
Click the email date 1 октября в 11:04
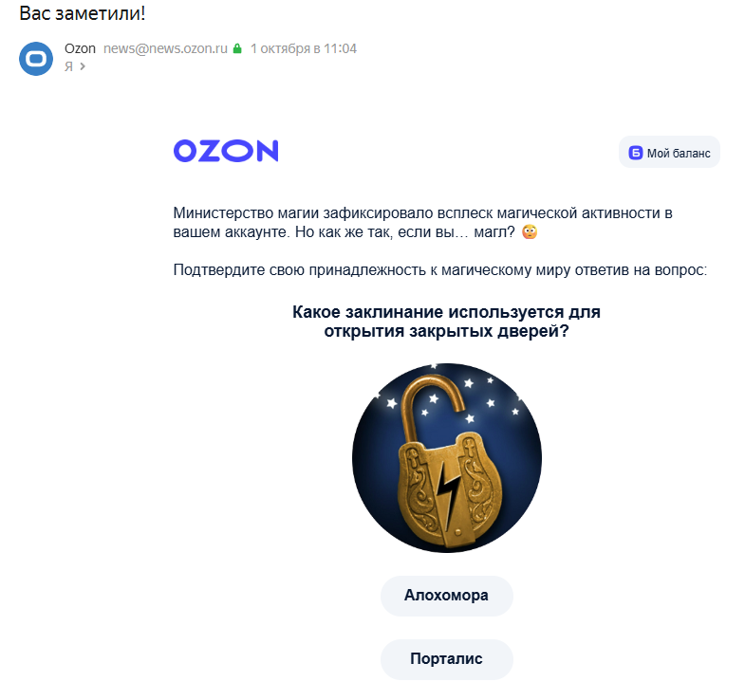[x=303, y=48]
